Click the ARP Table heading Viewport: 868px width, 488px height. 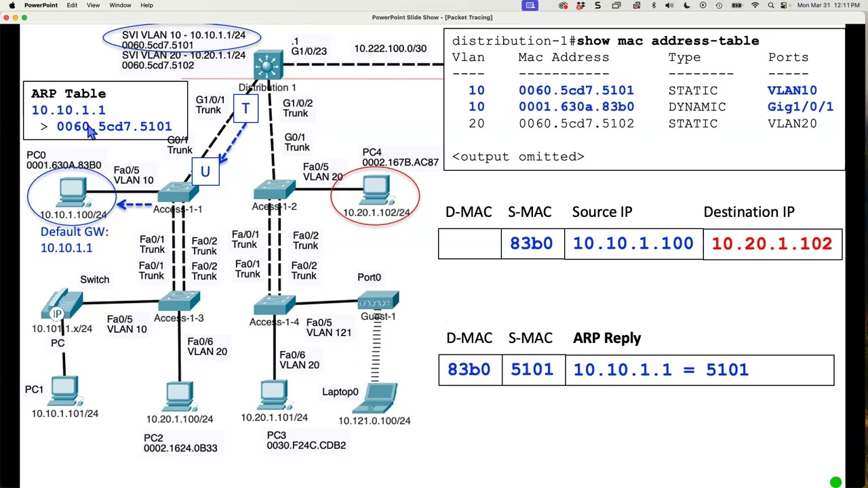[x=68, y=94]
